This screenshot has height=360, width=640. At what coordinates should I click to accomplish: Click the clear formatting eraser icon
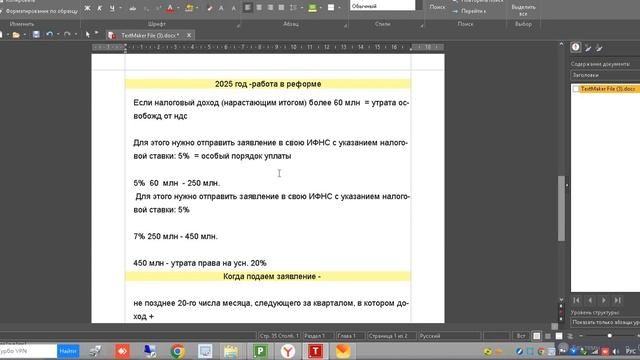(210, 8)
